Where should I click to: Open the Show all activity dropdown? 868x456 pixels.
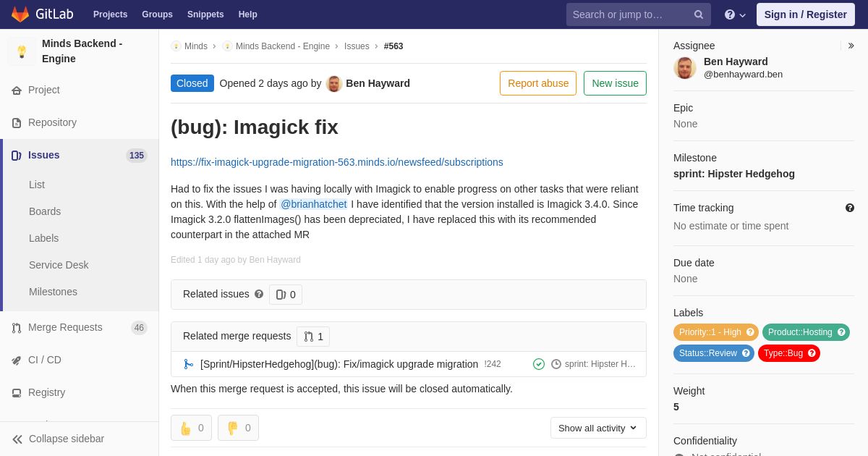598,428
